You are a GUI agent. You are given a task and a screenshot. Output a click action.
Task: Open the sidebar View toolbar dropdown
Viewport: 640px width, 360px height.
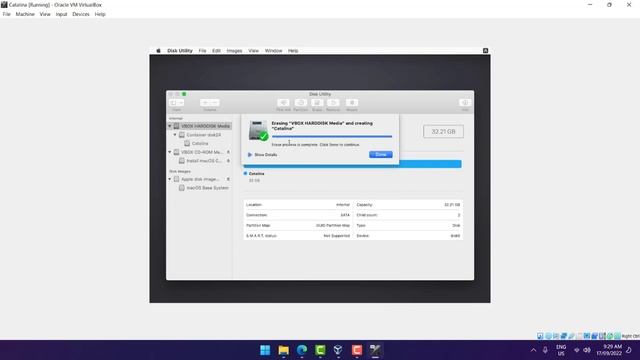(177, 103)
